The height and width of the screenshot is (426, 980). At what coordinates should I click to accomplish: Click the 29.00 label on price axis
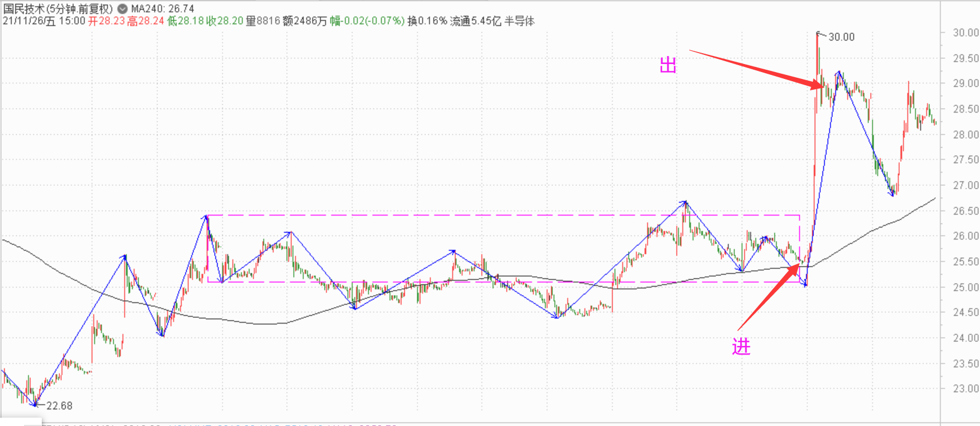tap(965, 83)
